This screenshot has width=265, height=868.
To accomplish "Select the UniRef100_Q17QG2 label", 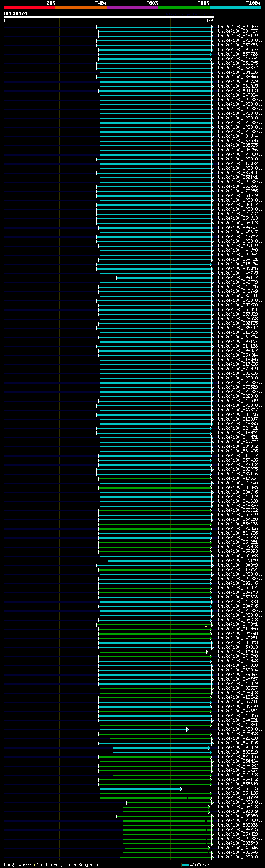I will pyautogui.click(x=238, y=163).
